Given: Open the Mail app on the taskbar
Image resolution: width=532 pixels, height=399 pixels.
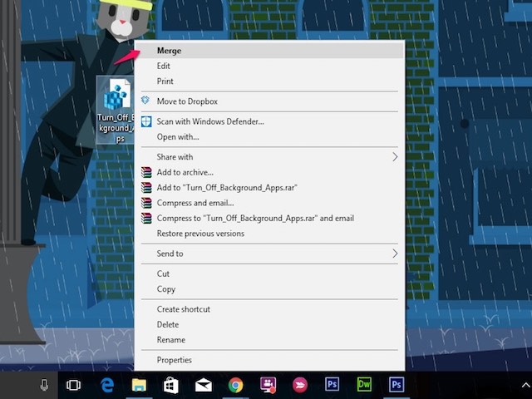Looking at the screenshot, I should 203,386.
